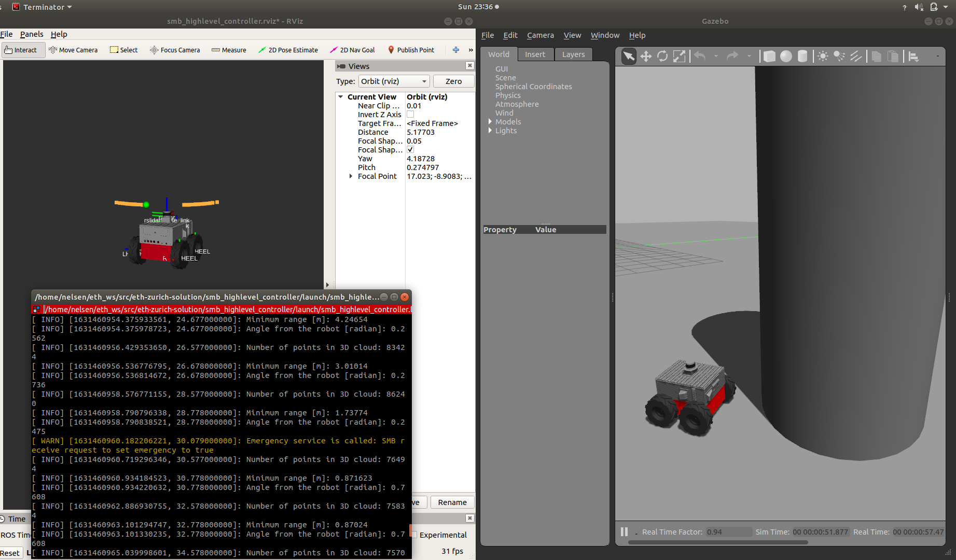Open the view Type dropdown Orbit (rviz)
Viewport: 956px width, 560px height.
(x=394, y=81)
